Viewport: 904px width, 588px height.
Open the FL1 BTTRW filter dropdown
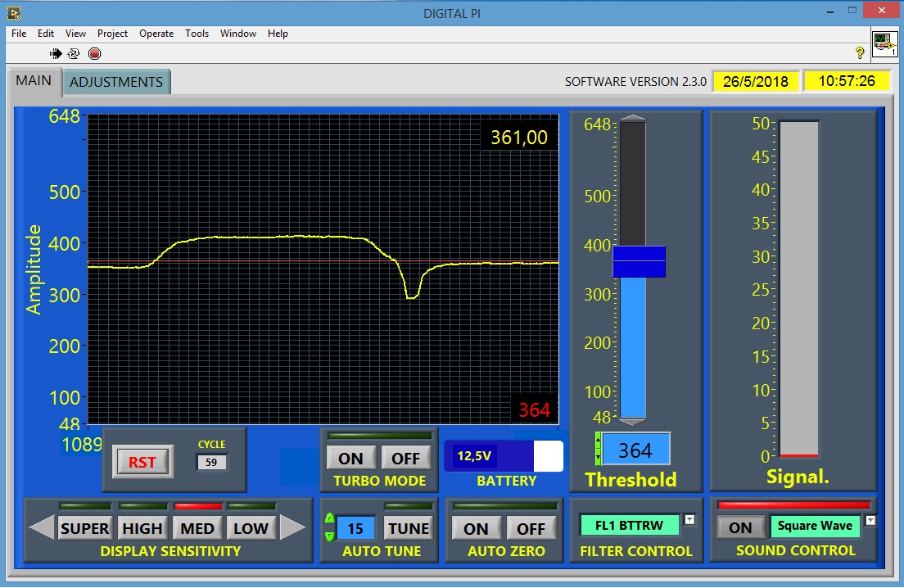point(689,519)
